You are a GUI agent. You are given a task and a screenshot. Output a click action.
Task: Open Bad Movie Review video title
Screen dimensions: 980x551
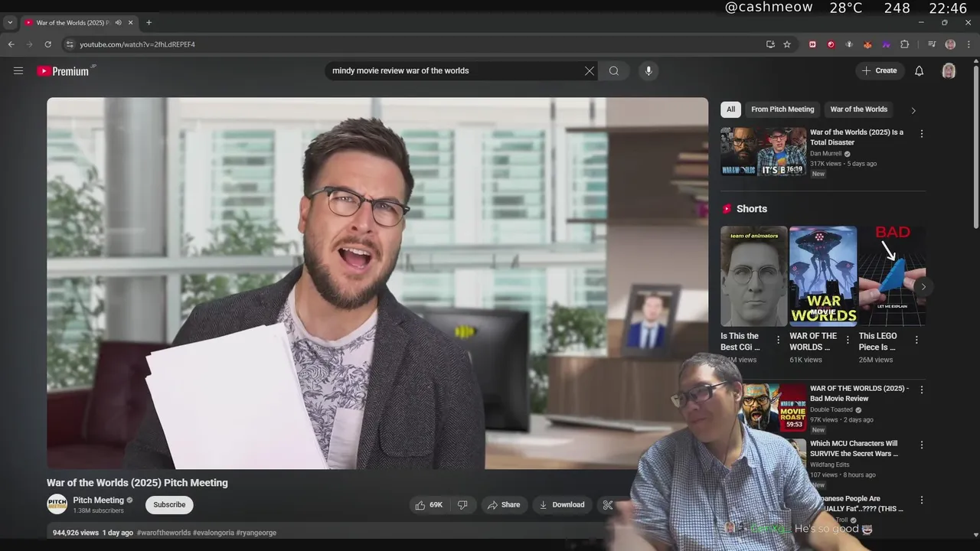859,393
